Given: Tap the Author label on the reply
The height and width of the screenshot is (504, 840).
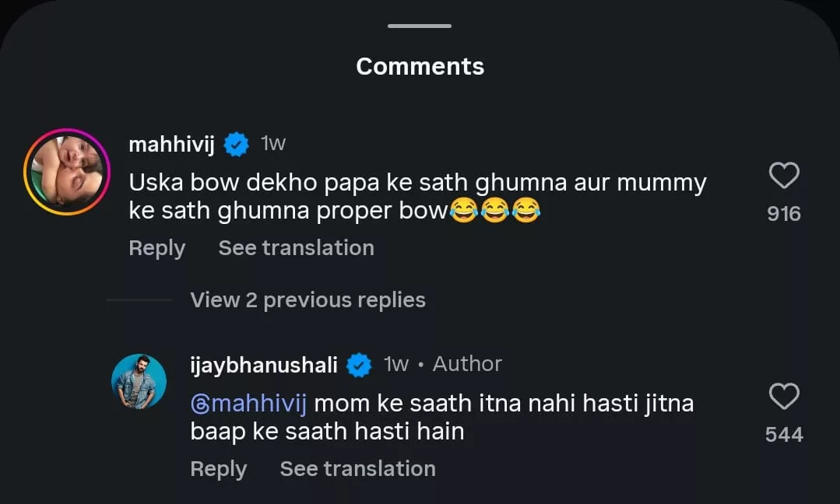Looking at the screenshot, I should pos(467,364).
